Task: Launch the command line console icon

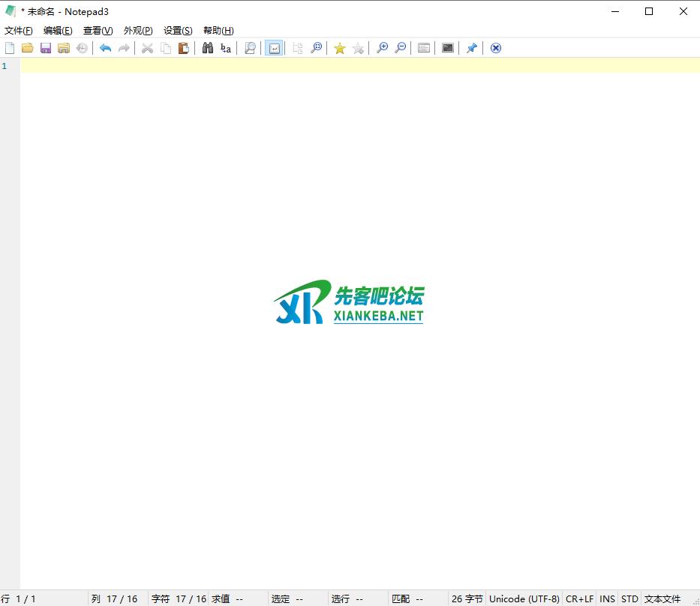Action: point(448,48)
